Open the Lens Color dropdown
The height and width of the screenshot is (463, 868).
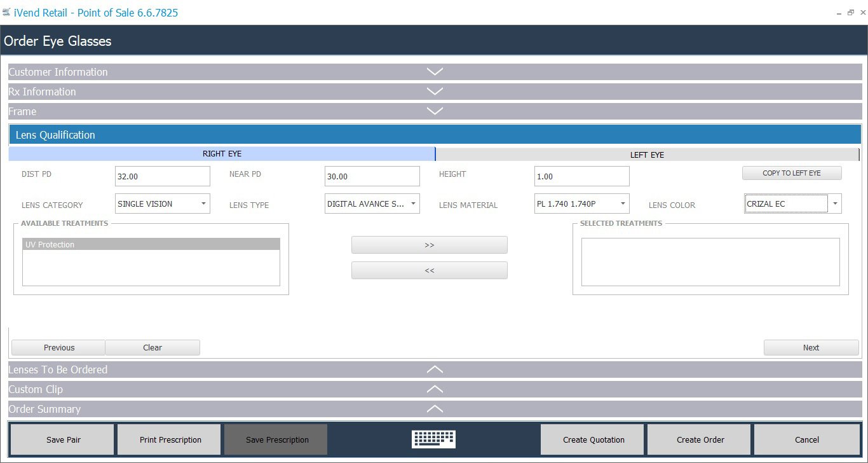[x=835, y=203]
